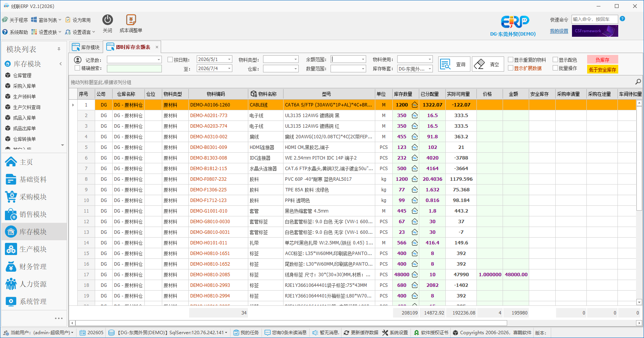Open the 生产模块 navigation item

34,249
